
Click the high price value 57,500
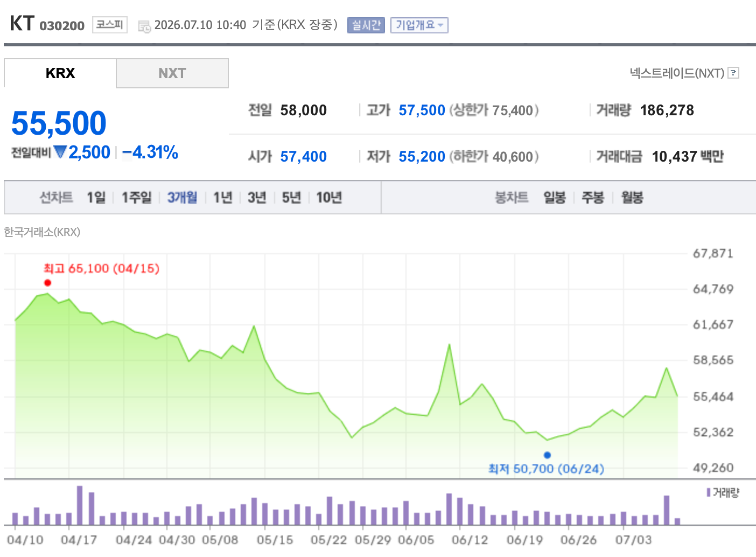pos(422,110)
